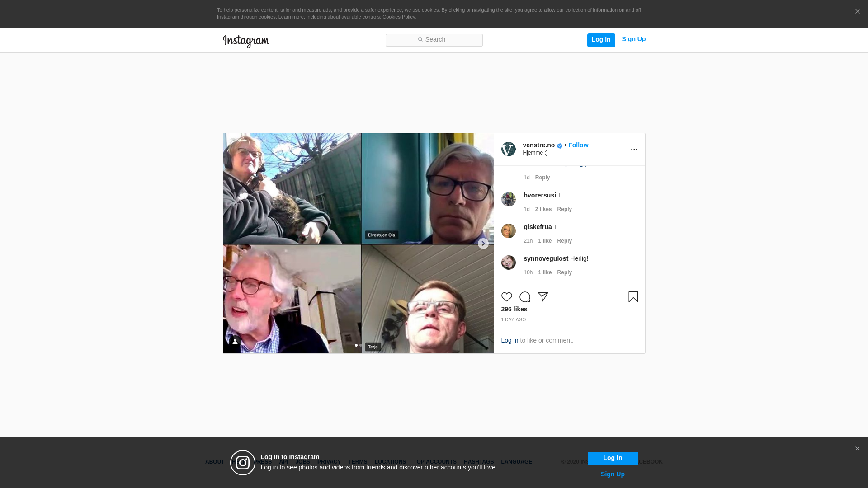
Task: View the 296 likes count
Action: pos(514,309)
